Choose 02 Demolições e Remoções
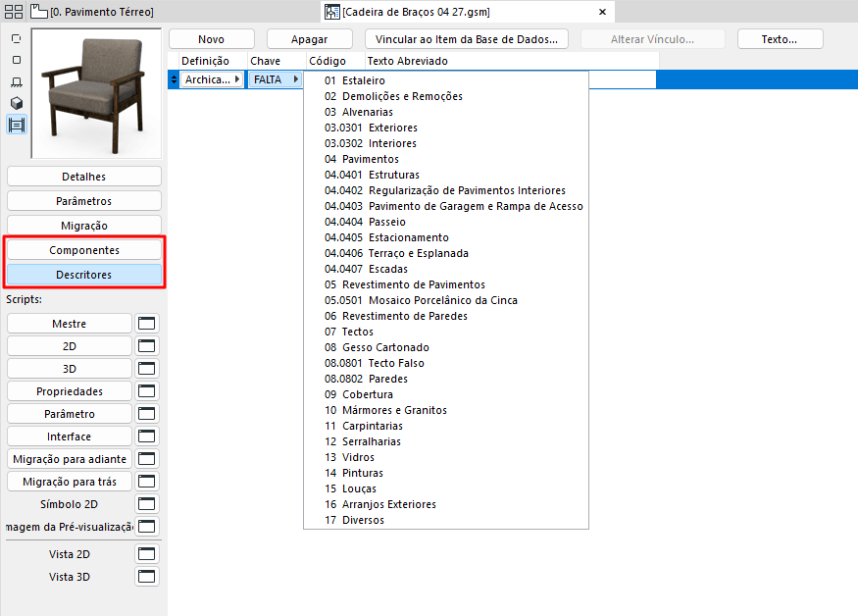 click(446, 96)
